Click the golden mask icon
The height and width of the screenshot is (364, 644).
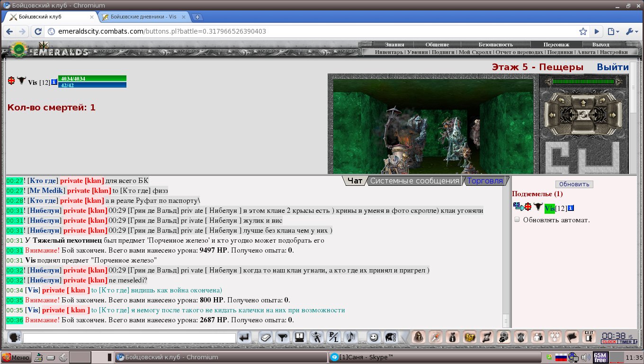click(x=470, y=337)
